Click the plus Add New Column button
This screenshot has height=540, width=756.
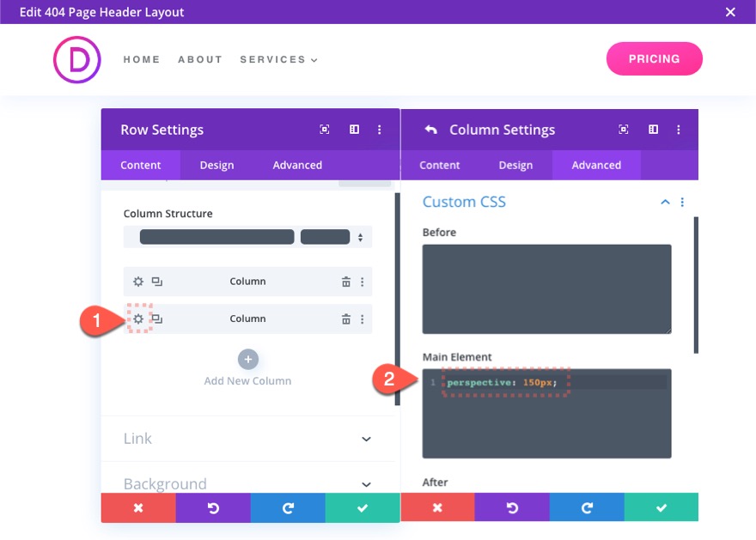click(x=247, y=360)
